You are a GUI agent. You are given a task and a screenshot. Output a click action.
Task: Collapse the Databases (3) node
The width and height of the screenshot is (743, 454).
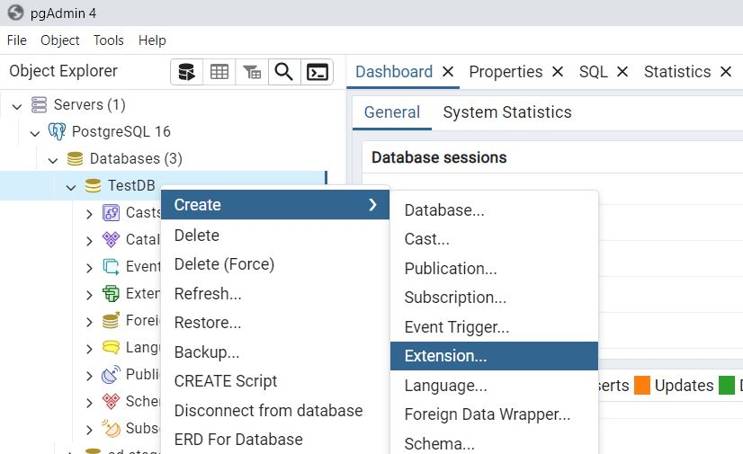pos(53,161)
